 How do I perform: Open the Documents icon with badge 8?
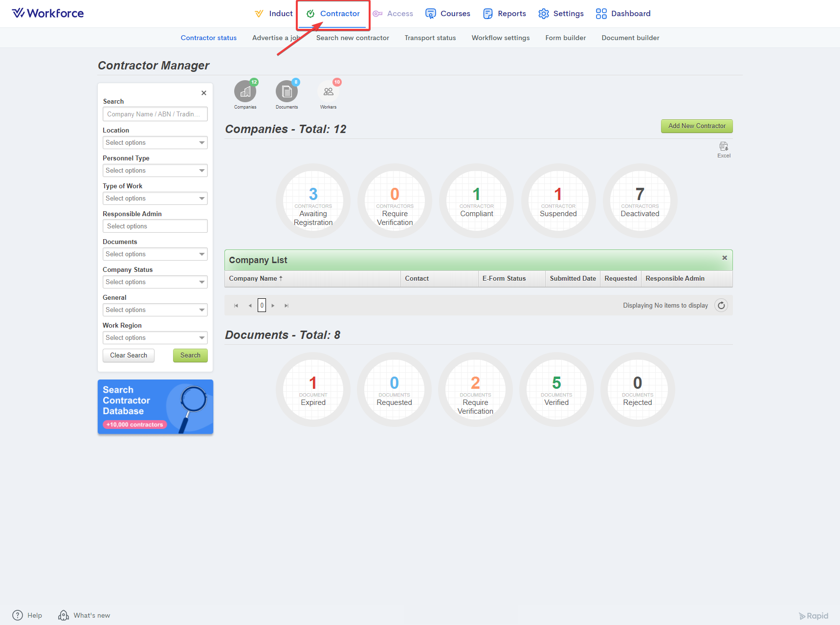point(287,92)
